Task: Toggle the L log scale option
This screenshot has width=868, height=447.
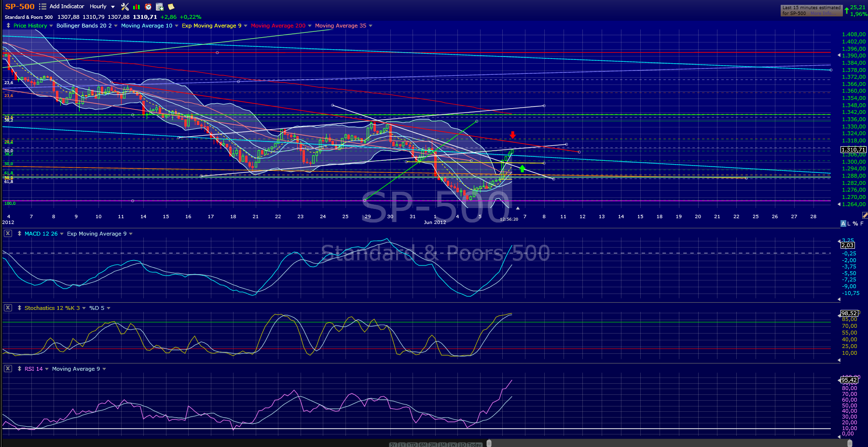Action: (849, 223)
